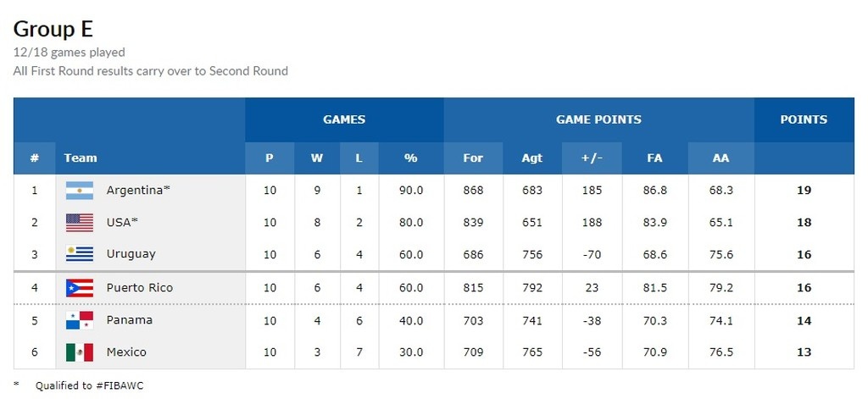Click the Group E heading

point(53,29)
